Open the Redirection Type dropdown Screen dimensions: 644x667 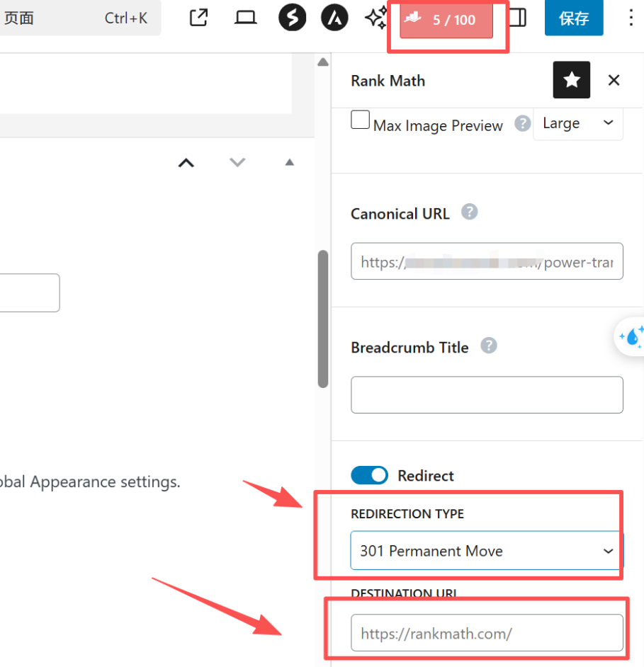pyautogui.click(x=487, y=550)
